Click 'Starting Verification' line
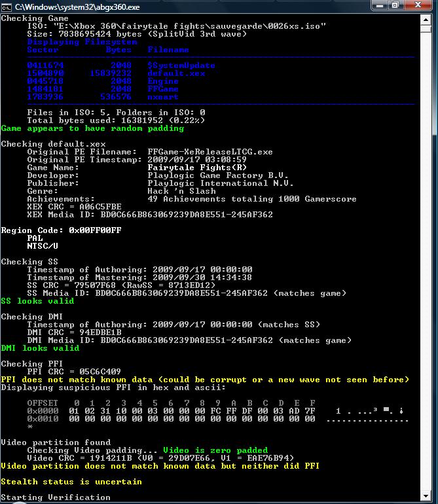The height and width of the screenshot is (504, 438). pyautogui.click(x=56, y=497)
